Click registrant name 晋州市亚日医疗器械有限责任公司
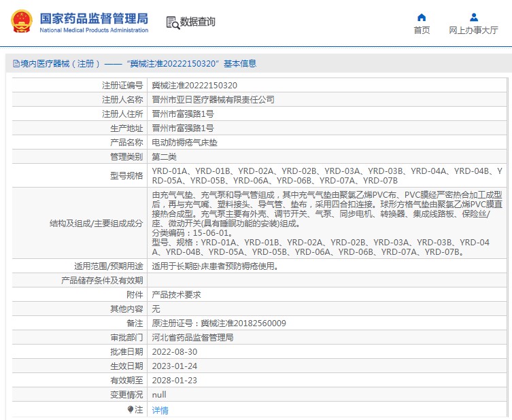 point(213,99)
